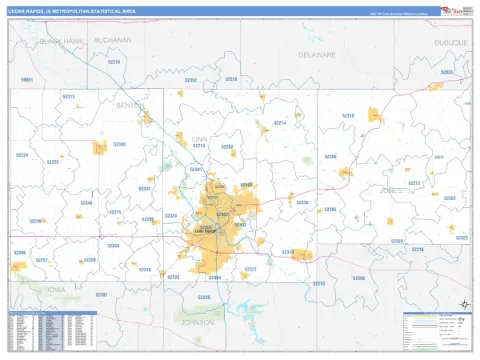Click ZIP code 52404 label
480x360 pixels.
[215, 278]
